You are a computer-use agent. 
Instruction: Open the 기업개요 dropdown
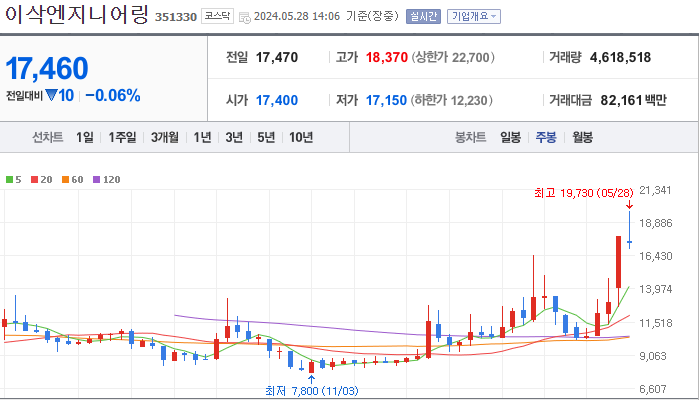[473, 16]
